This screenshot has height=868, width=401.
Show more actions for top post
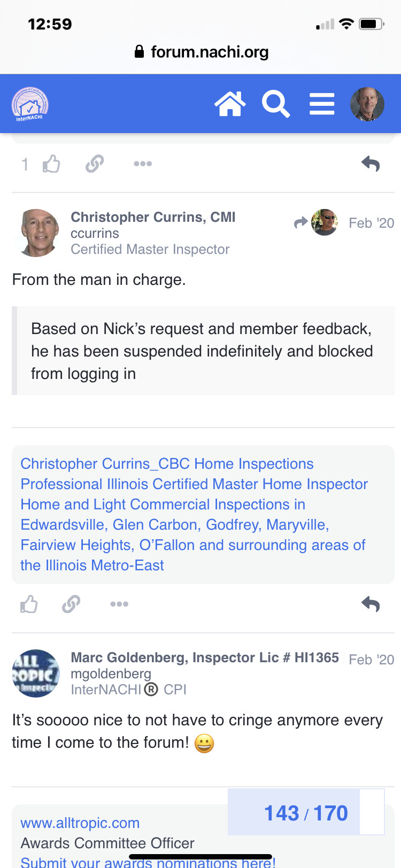[x=143, y=164]
